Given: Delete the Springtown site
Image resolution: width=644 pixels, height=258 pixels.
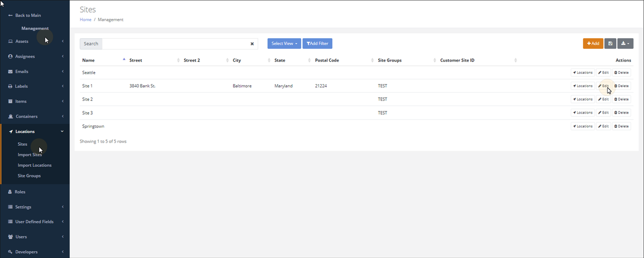Looking at the screenshot, I should pos(621,126).
